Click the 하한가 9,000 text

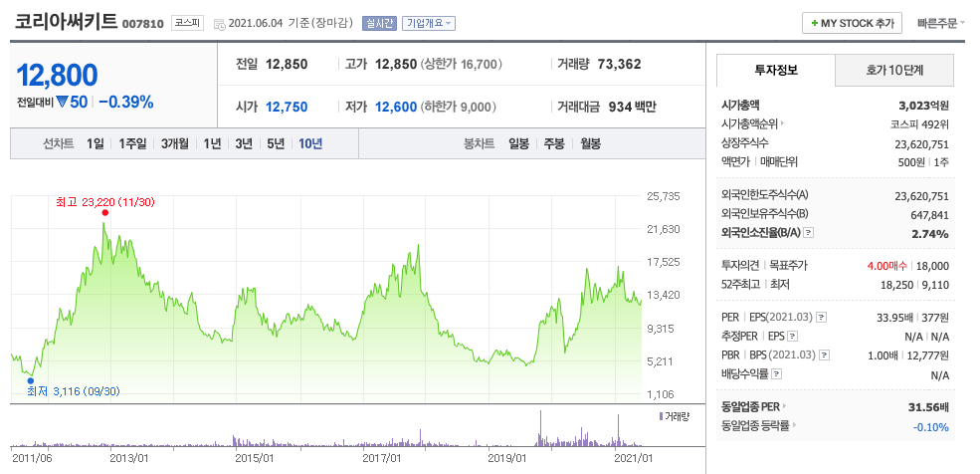[459, 107]
